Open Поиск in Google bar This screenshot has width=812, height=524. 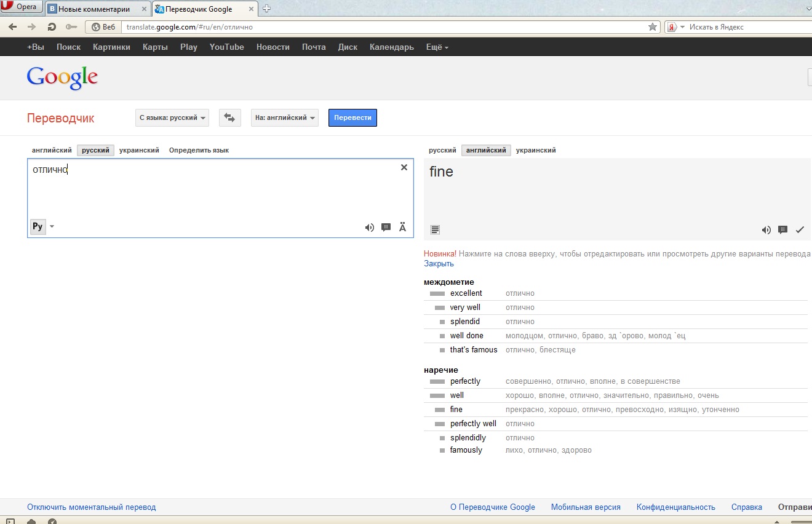(69, 47)
